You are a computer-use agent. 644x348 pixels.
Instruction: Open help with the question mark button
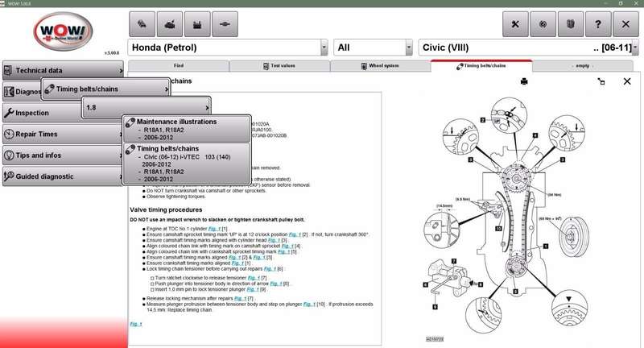coord(598,24)
